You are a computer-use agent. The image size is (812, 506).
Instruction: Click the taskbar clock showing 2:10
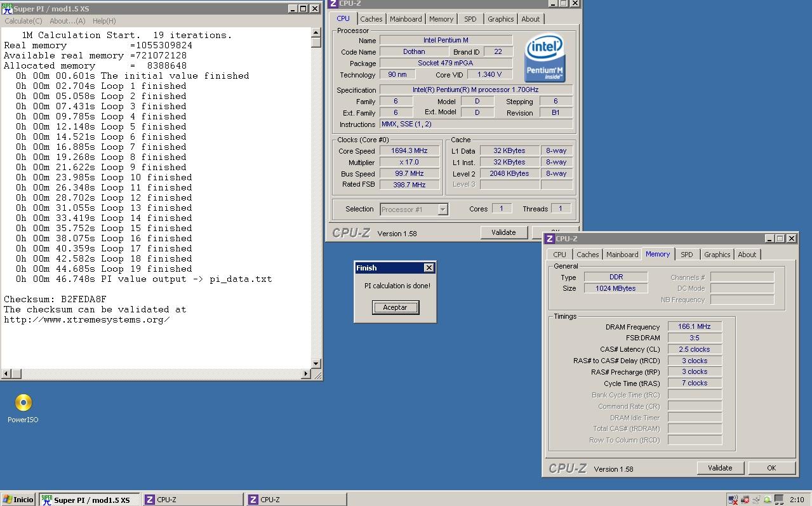(797, 500)
